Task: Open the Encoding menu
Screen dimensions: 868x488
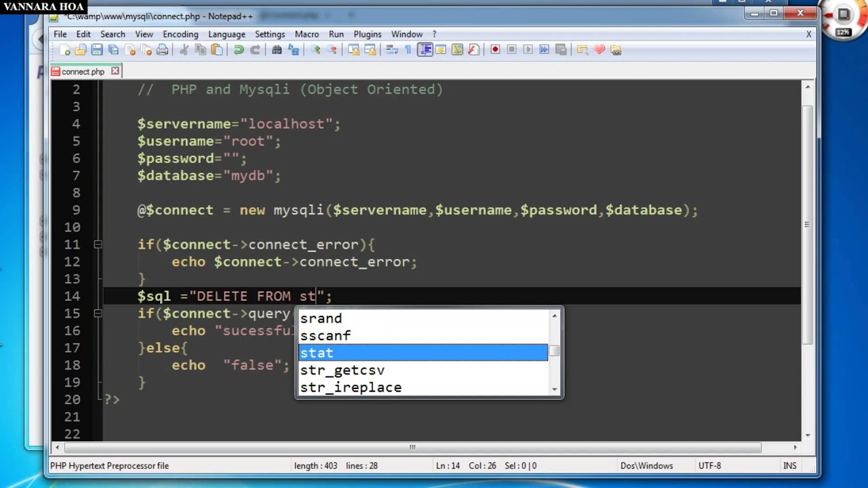Action: (180, 34)
